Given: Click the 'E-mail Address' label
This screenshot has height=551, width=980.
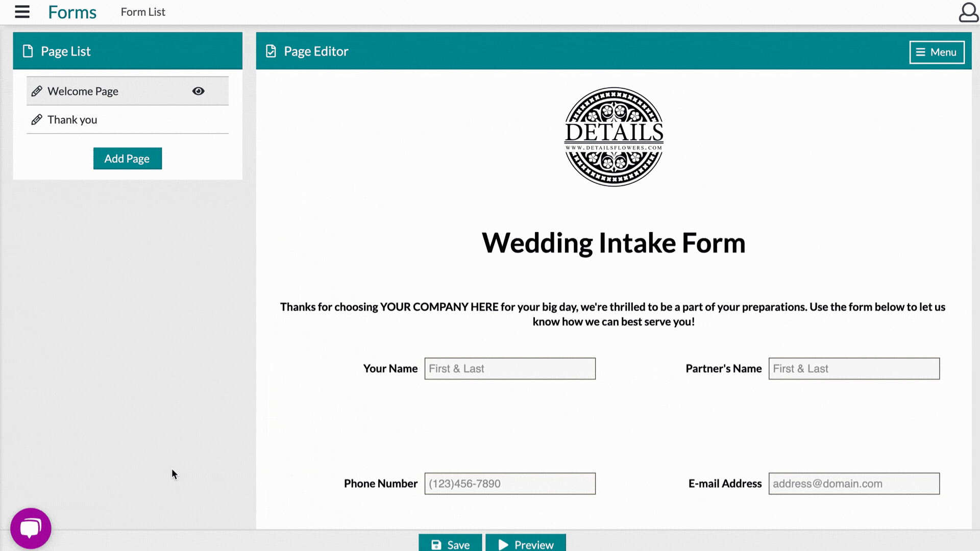Looking at the screenshot, I should 725,484.
